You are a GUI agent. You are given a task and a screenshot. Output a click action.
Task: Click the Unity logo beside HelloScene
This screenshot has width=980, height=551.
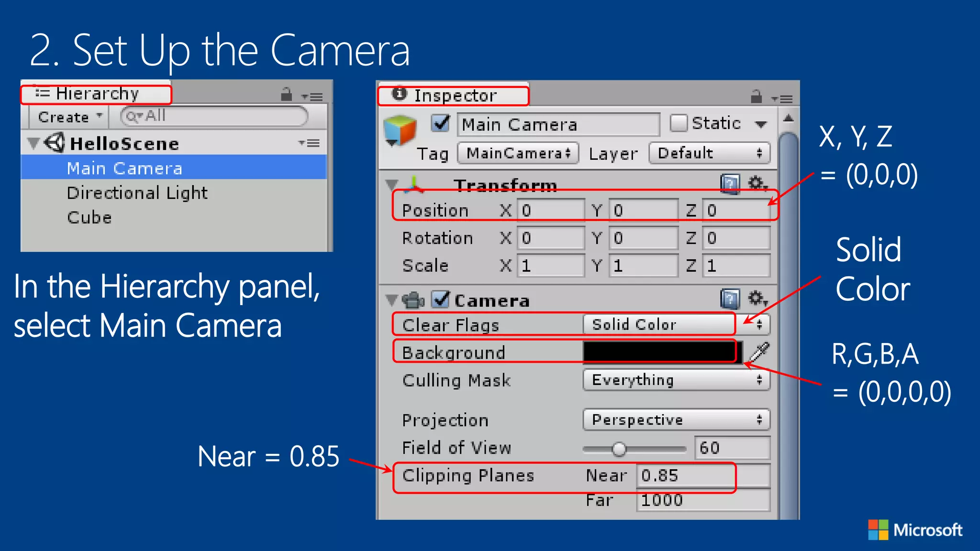click(54, 143)
